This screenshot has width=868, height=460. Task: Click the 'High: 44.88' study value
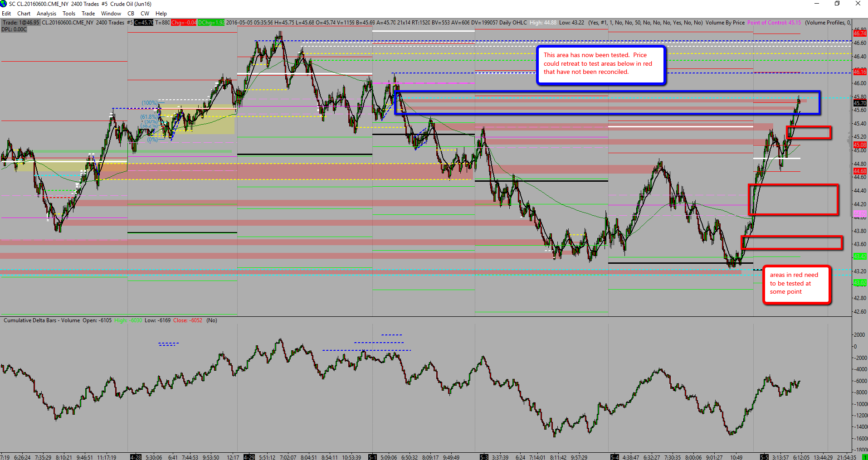tap(543, 23)
